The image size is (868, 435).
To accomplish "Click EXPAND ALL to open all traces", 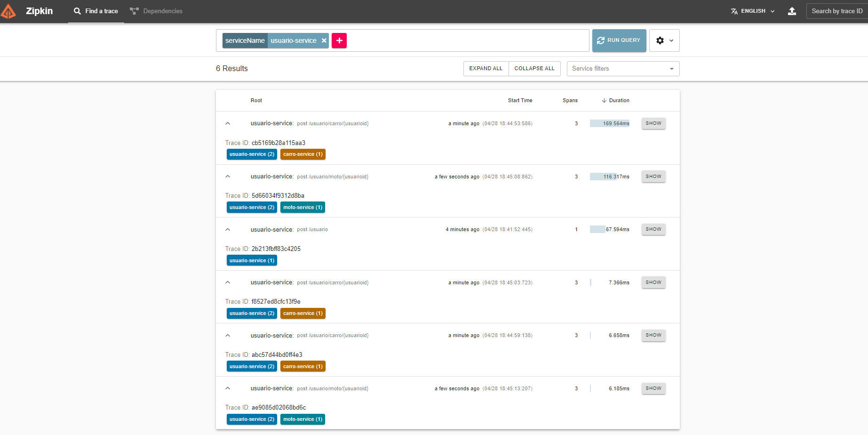I will click(x=486, y=68).
